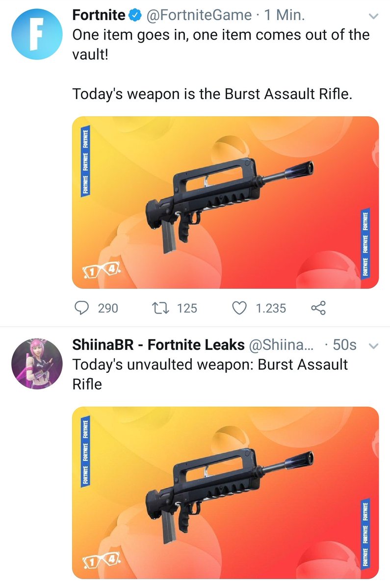The height and width of the screenshot is (588, 390).
Task: View the Fortnite tweet's Burst Assault Rifle image
Action: tap(226, 202)
